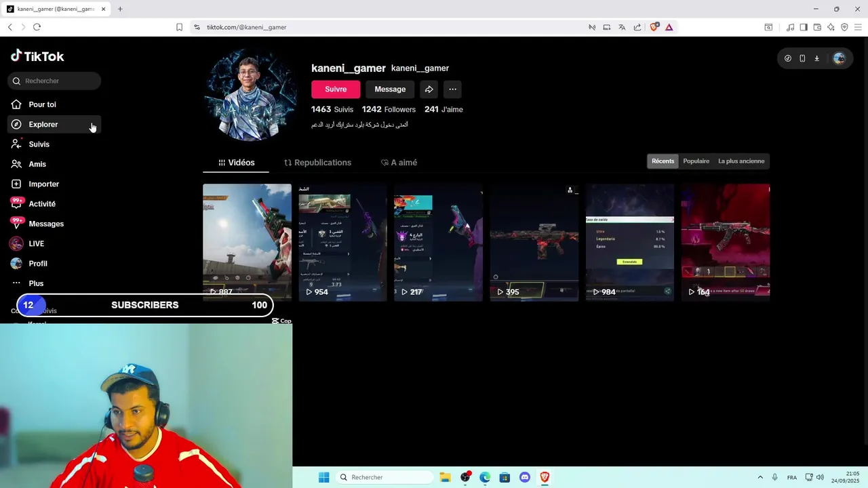This screenshot has height=488, width=868.
Task: Click the music note playlist icon
Action: (x=790, y=27)
